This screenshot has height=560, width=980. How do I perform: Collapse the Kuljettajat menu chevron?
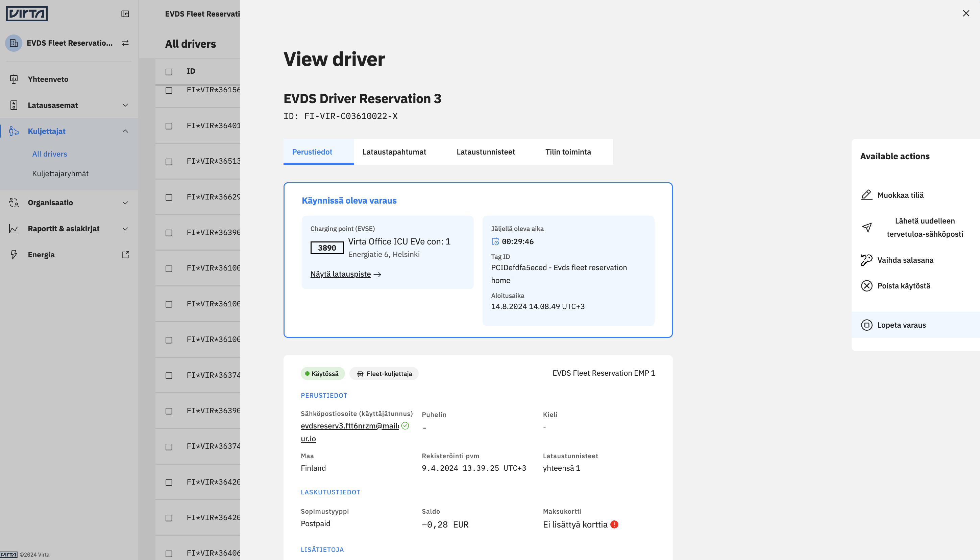pyautogui.click(x=125, y=131)
